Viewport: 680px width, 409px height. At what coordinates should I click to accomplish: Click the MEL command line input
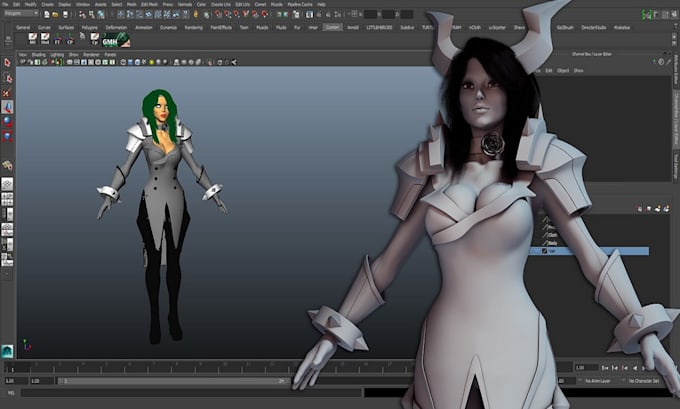tap(191, 393)
